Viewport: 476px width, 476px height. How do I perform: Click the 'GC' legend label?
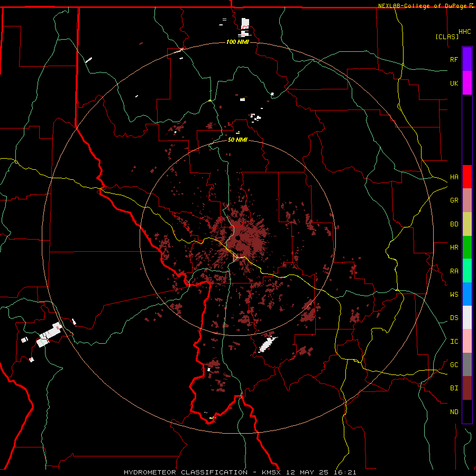pyautogui.click(x=454, y=365)
